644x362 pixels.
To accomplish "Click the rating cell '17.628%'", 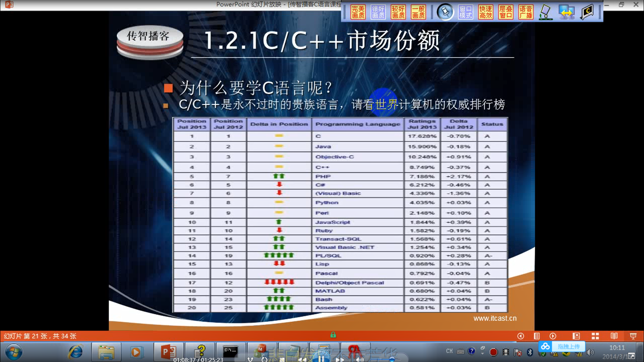I will pos(422,136).
